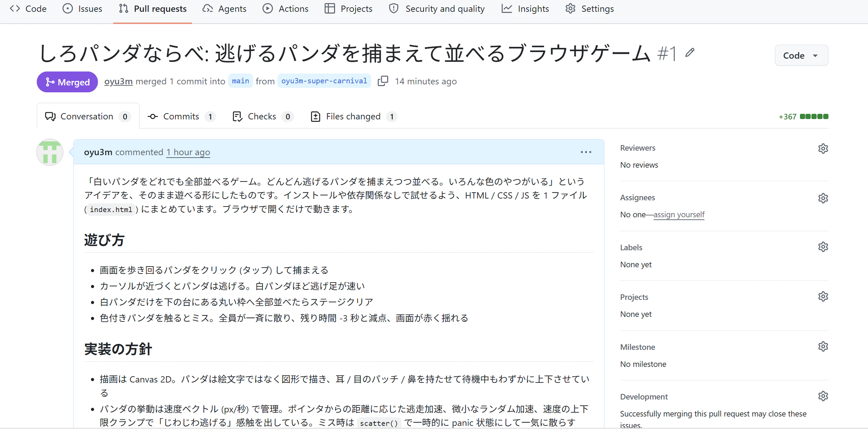Open the Assignees gear settings
Screen dimensions: 868x429
823,198
